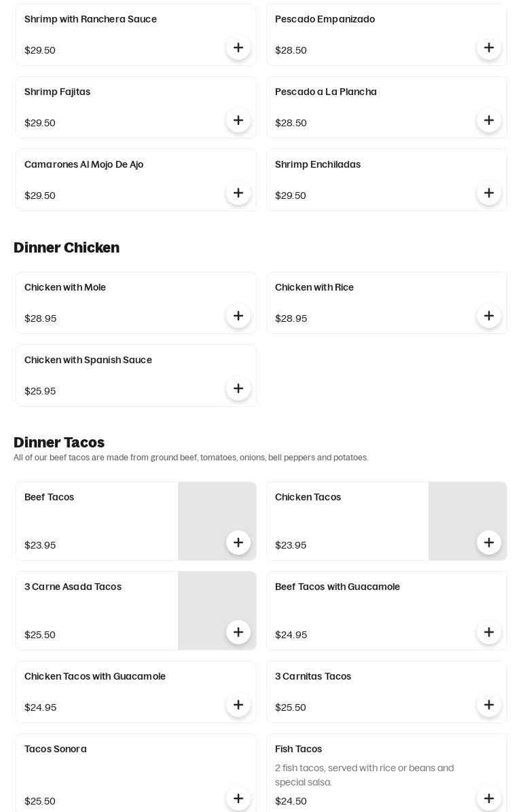Add Shrimp with Ranchera Sauce to cart
The image size is (523, 812).
tap(238, 48)
